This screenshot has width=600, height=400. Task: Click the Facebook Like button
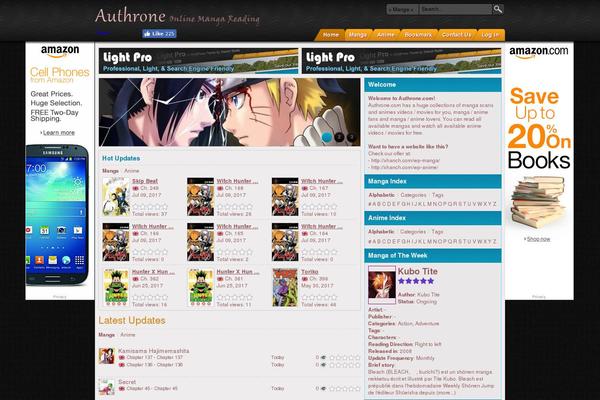159,34
